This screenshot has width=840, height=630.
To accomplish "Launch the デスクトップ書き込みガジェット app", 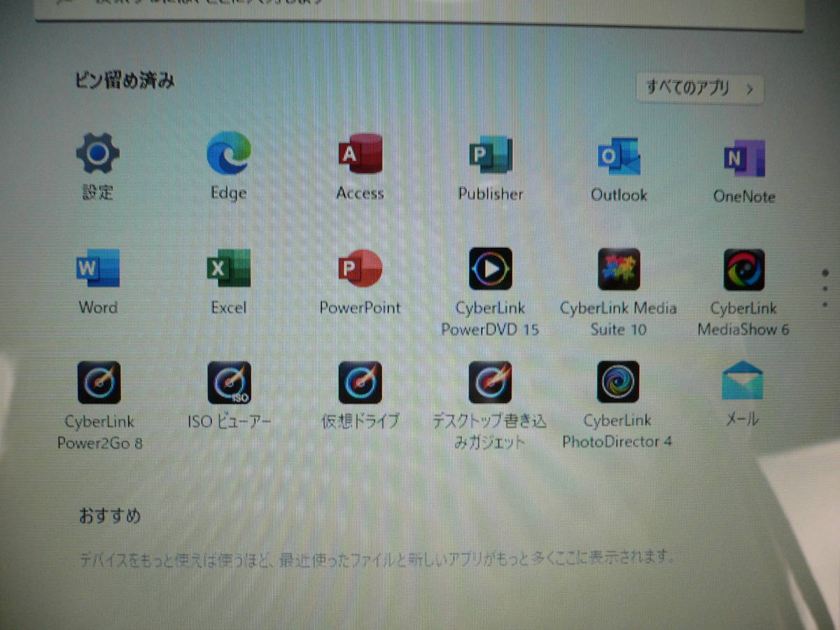I will [490, 382].
